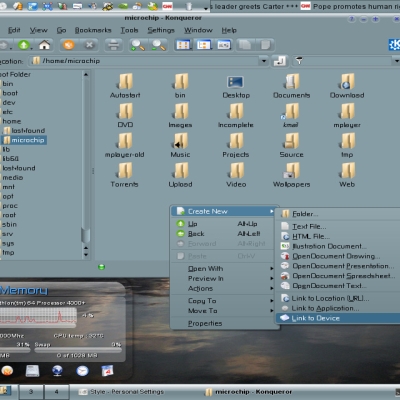Reload the view with the orange toolbar button
400x400 pixels.
69,45
